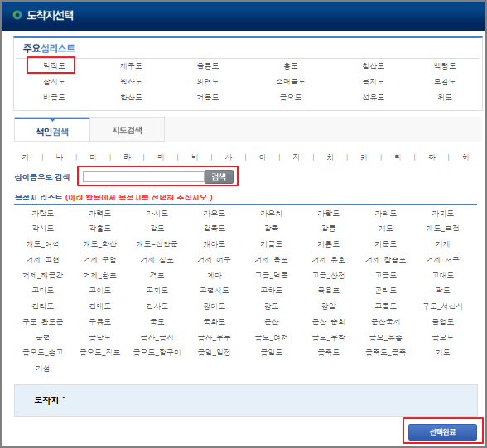Select 청산도 in the major island list

pyautogui.click(x=373, y=65)
